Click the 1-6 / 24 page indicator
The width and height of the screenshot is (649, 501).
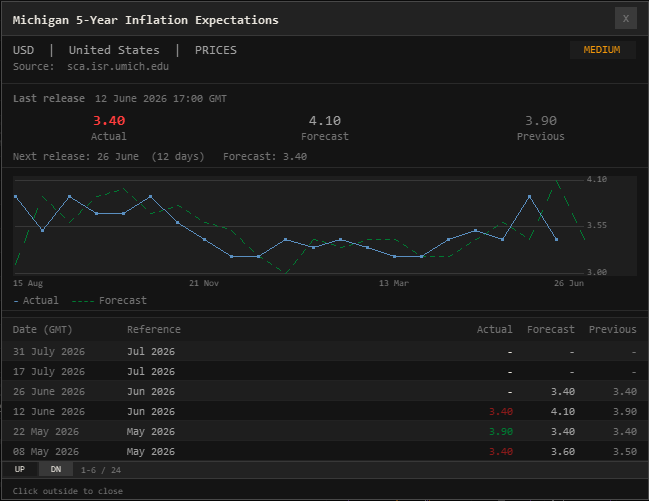[101, 470]
